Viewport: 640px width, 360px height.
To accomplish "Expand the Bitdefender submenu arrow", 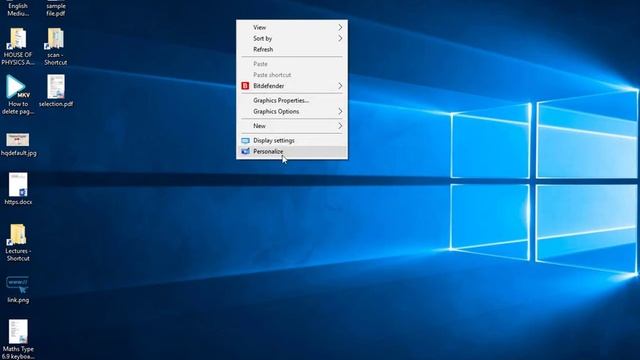I will 340,86.
